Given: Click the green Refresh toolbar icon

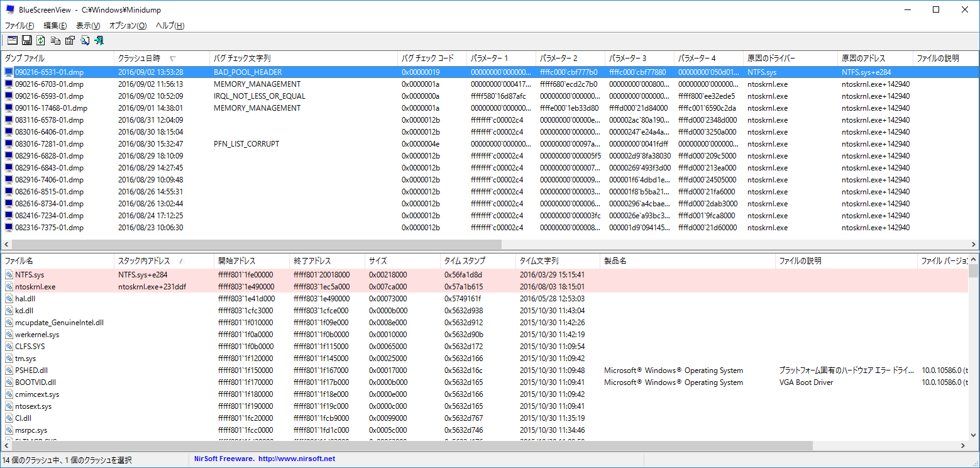Looking at the screenshot, I should pyautogui.click(x=41, y=40).
